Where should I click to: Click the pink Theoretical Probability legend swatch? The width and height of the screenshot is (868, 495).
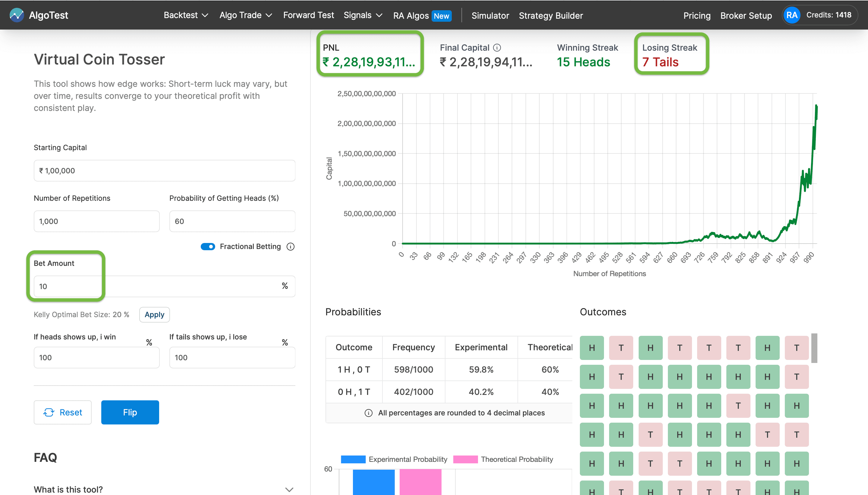pyautogui.click(x=465, y=459)
